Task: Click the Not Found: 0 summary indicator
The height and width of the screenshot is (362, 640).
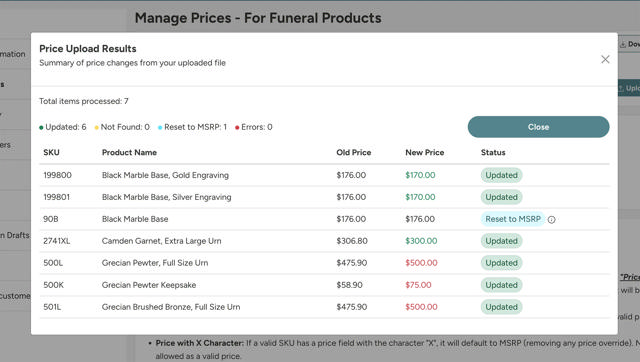Action: click(122, 127)
